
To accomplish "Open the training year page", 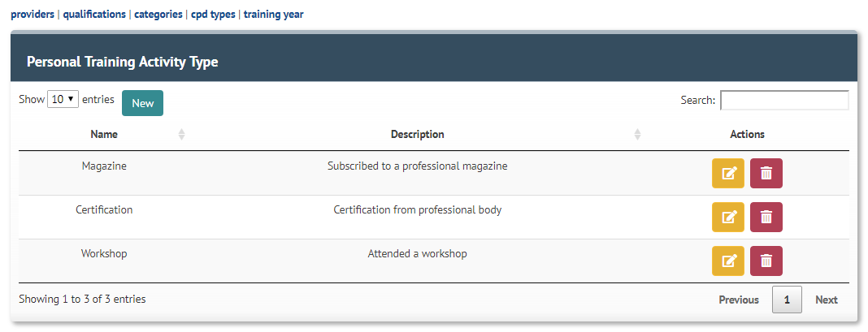I will pos(273,15).
